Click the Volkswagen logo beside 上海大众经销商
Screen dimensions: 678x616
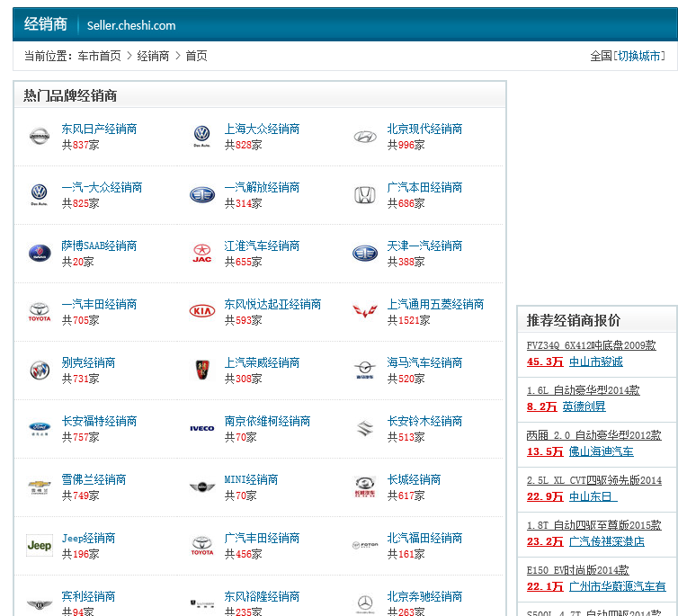[x=202, y=137]
